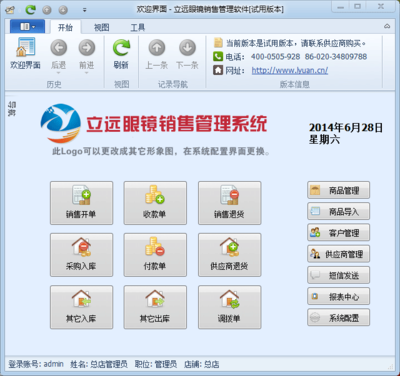Click the 商品管理 button
Image resolution: width=400 pixels, height=376 pixels.
338,190
